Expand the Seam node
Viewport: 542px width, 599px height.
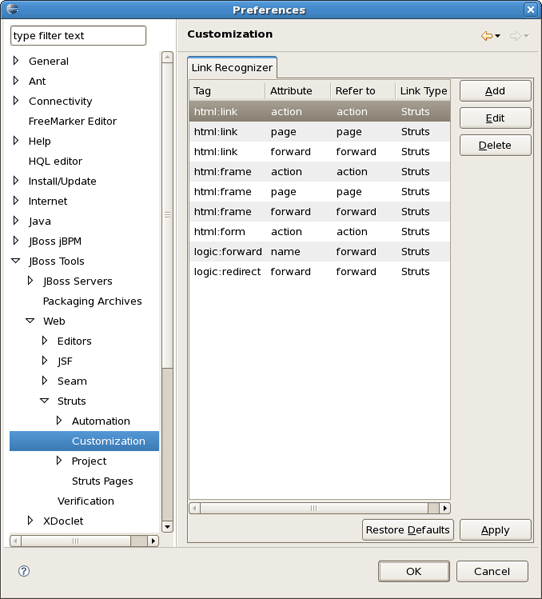click(x=45, y=380)
